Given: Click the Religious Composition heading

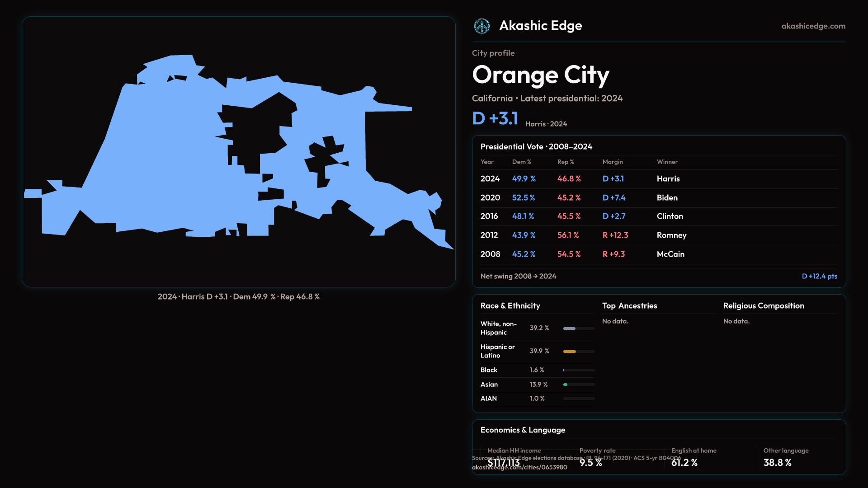Looking at the screenshot, I should click(763, 306).
